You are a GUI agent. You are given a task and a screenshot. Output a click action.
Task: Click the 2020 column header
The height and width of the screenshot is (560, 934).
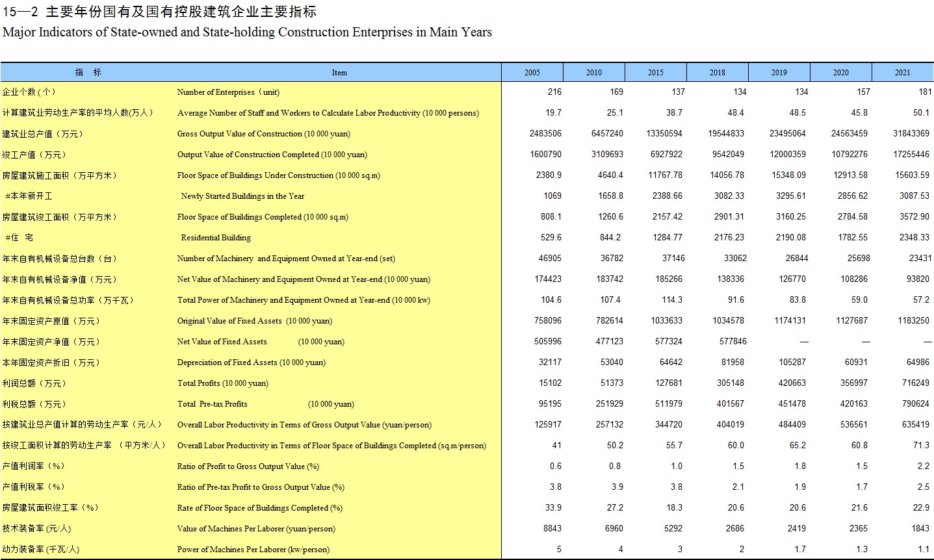(841, 72)
